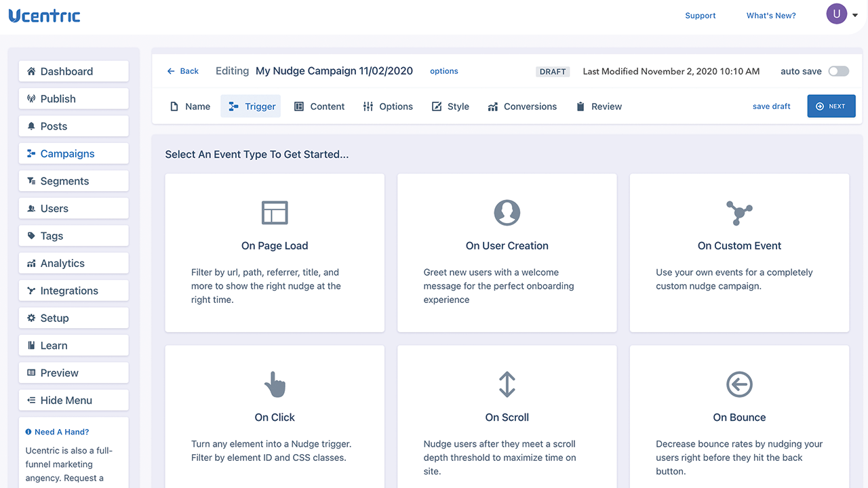This screenshot has height=488, width=868.
Task: Click the On Page Load layout icon
Action: (275, 213)
